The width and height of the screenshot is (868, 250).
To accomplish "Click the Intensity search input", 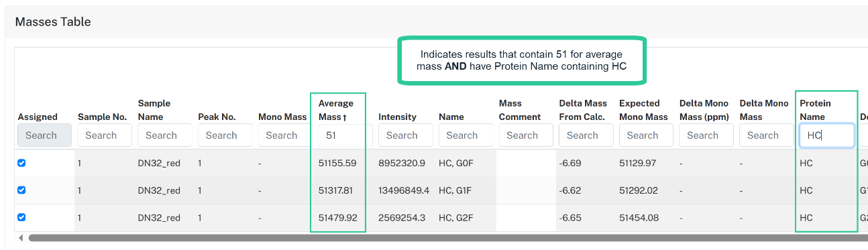I will pyautogui.click(x=405, y=135).
